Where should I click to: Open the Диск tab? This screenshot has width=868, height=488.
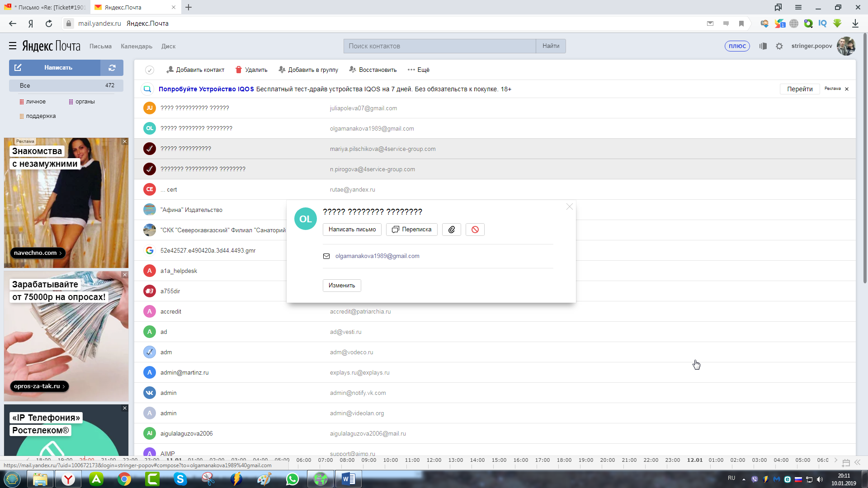pyautogui.click(x=168, y=46)
